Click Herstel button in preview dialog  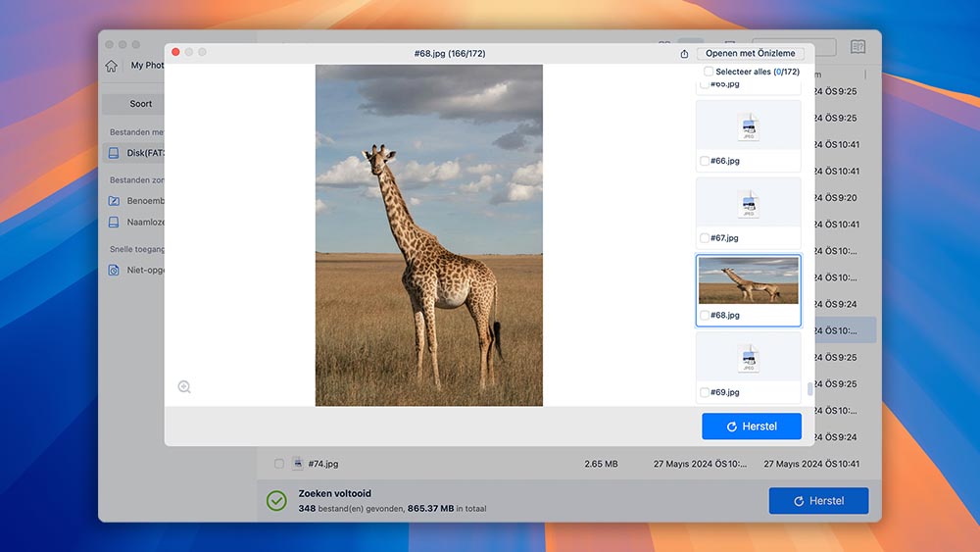(x=752, y=427)
